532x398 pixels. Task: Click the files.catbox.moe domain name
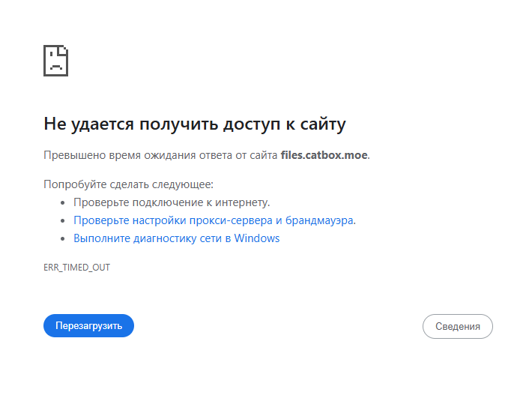pos(324,155)
